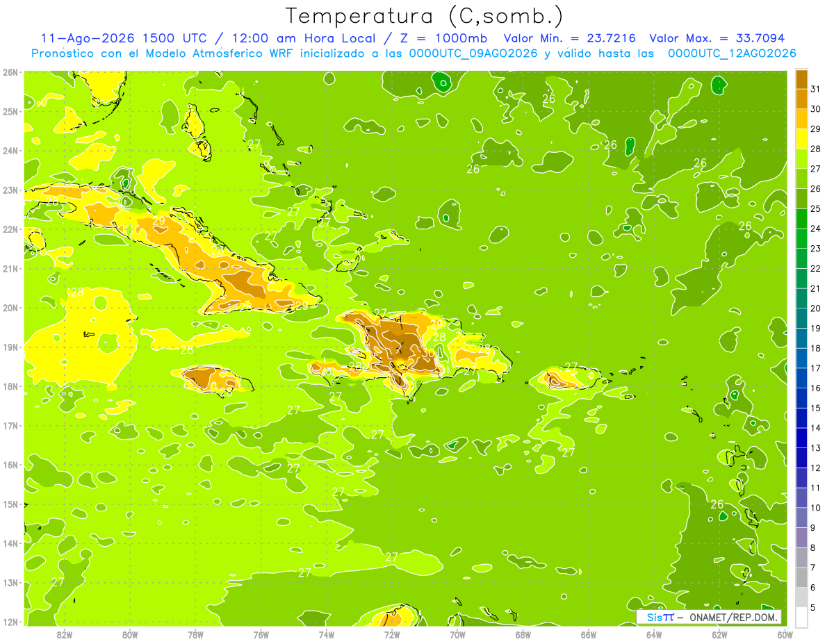Screen dimensions: 834x644
Task: Pick the legend band between 29 and 30
Action: point(801,119)
